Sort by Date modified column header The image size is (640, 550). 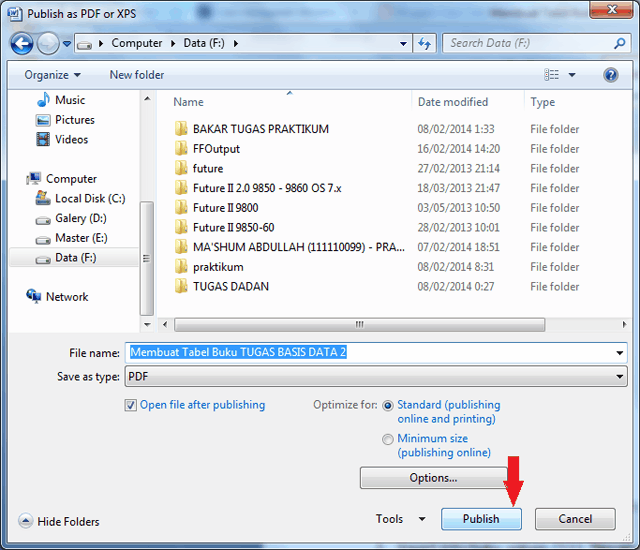click(x=453, y=102)
